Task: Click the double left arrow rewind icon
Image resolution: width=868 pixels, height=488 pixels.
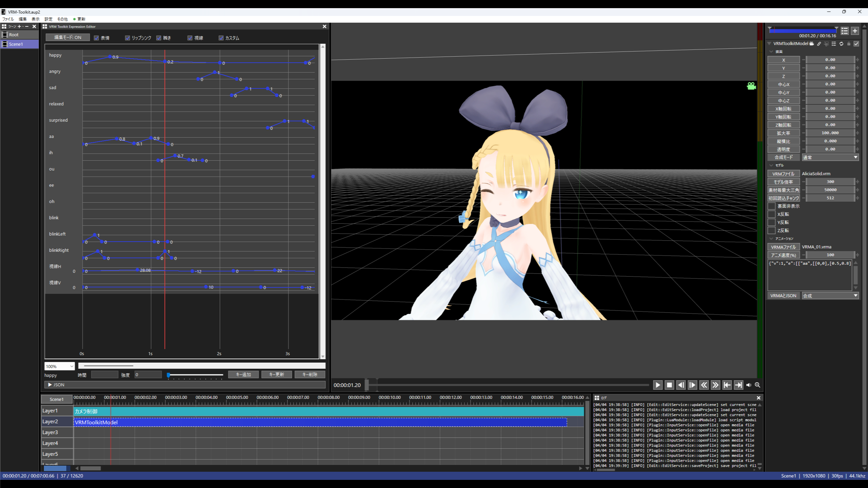Action: 704,385
